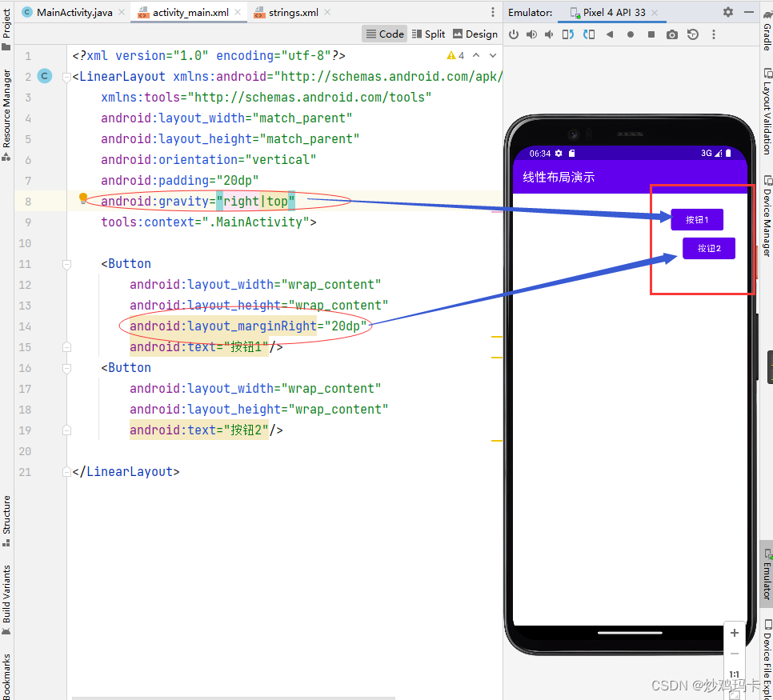The height and width of the screenshot is (700, 773).
Task: Raise emulator volume with Volume Up icon
Action: click(x=531, y=34)
